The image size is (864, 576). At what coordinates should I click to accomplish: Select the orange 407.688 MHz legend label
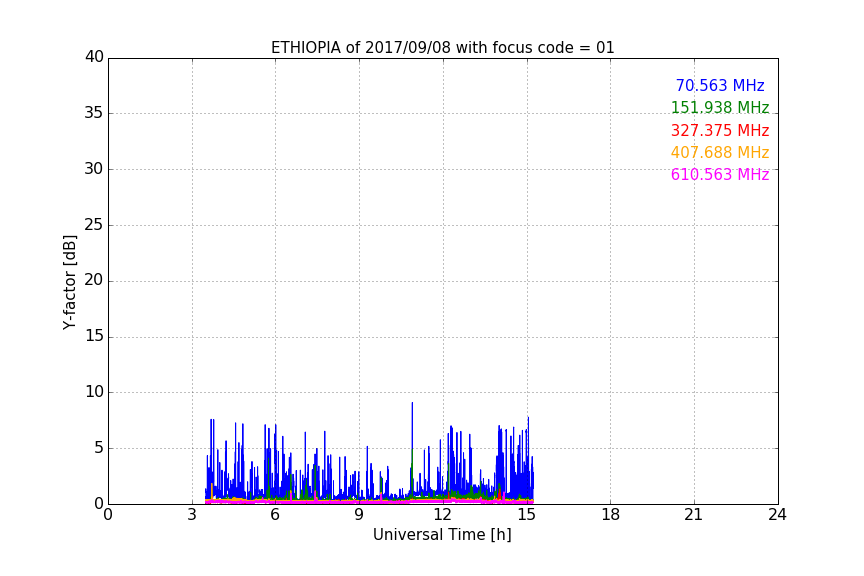click(x=720, y=152)
